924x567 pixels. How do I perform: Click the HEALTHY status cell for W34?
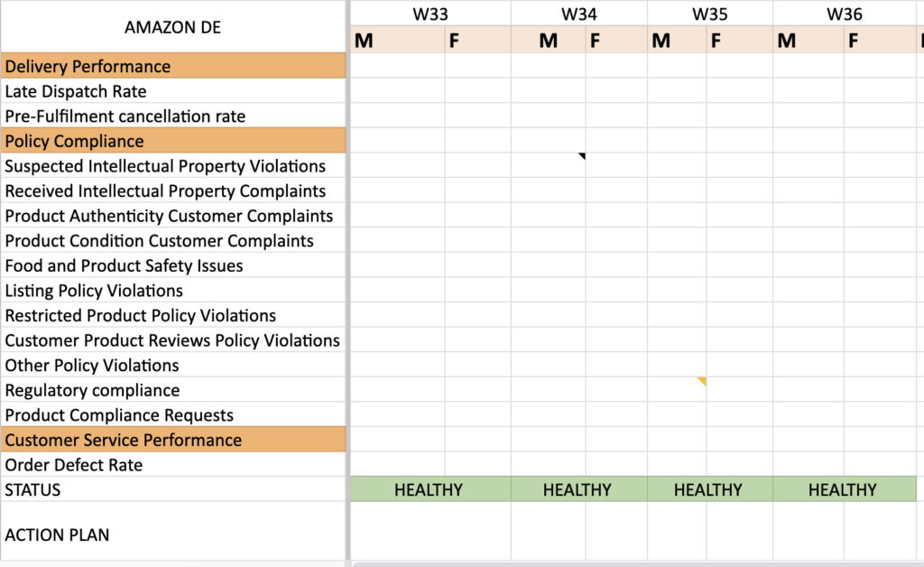click(578, 489)
